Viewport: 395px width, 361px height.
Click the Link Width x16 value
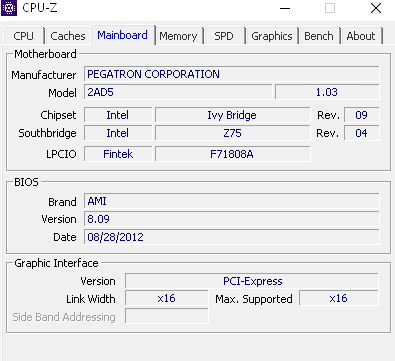[167, 298]
